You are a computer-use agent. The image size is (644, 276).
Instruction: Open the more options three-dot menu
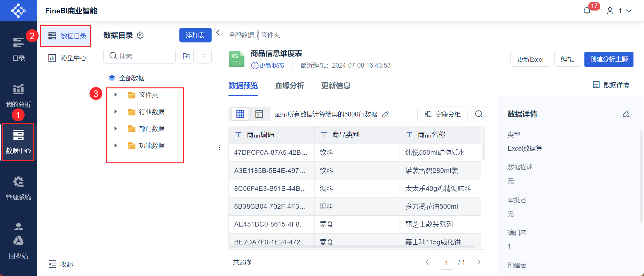coord(204,56)
